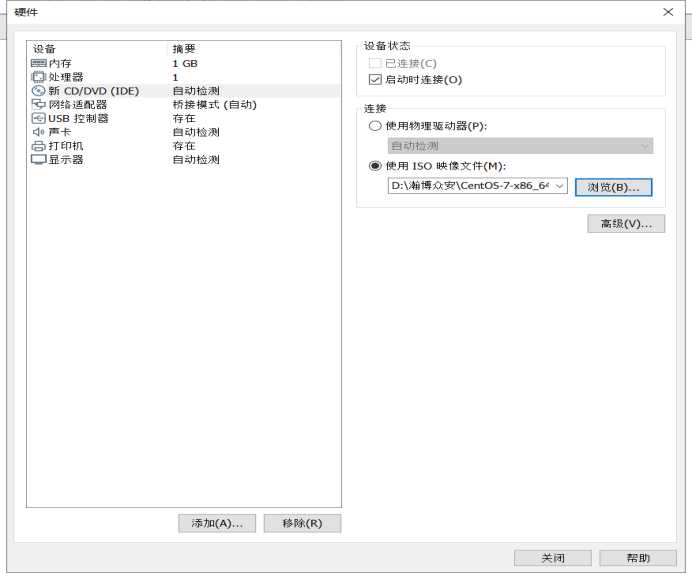
Task: Select the 处理器 row label
Action: (66, 77)
